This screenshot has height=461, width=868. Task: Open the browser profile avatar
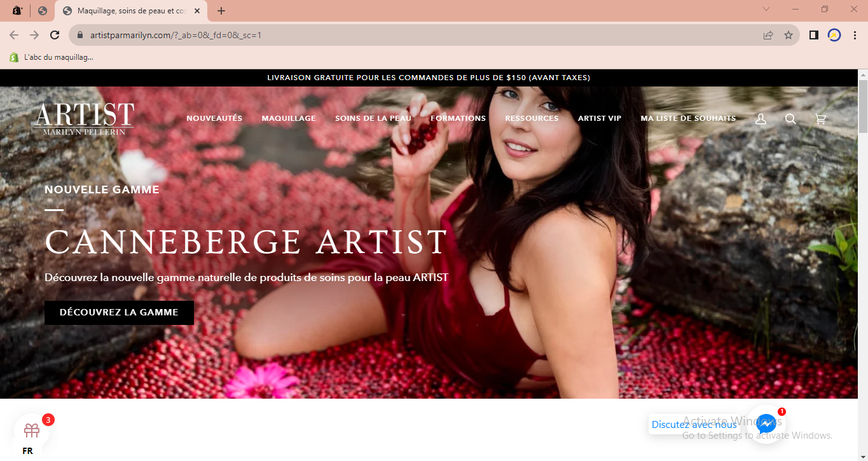tap(834, 36)
